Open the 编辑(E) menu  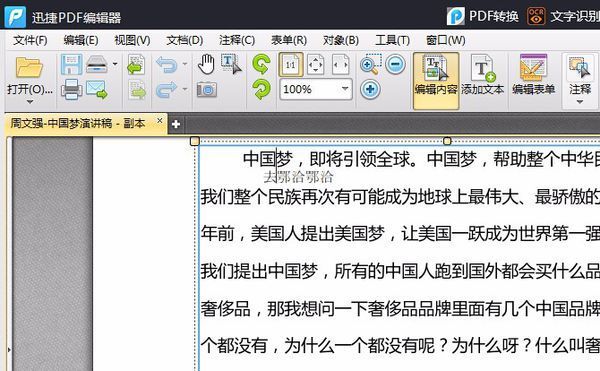[x=81, y=40]
